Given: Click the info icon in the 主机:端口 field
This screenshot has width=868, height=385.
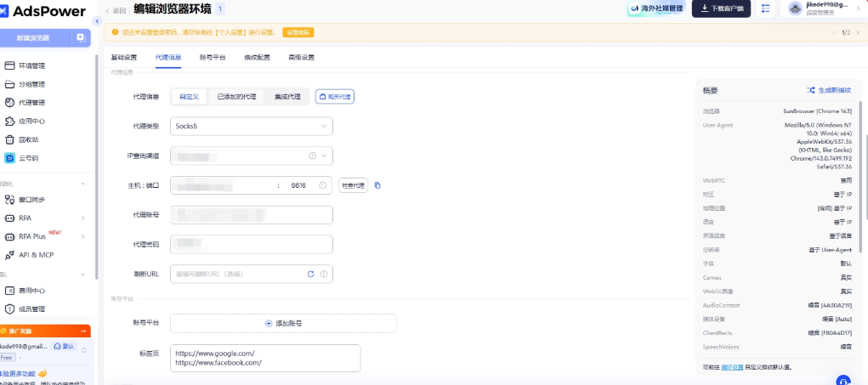Looking at the screenshot, I should point(322,185).
